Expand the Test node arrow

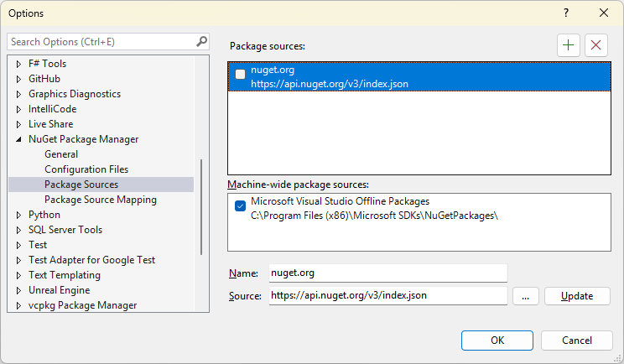click(x=18, y=245)
